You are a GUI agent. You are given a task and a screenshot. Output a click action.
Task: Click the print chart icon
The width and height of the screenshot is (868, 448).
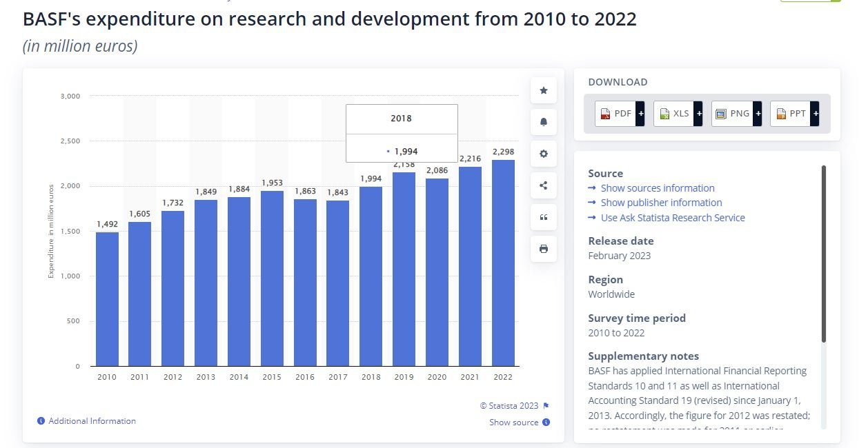coord(543,249)
